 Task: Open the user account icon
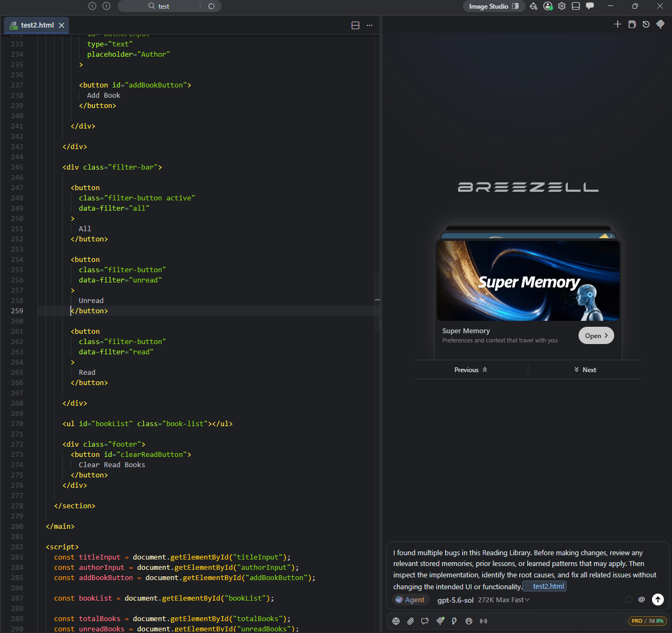548,6
